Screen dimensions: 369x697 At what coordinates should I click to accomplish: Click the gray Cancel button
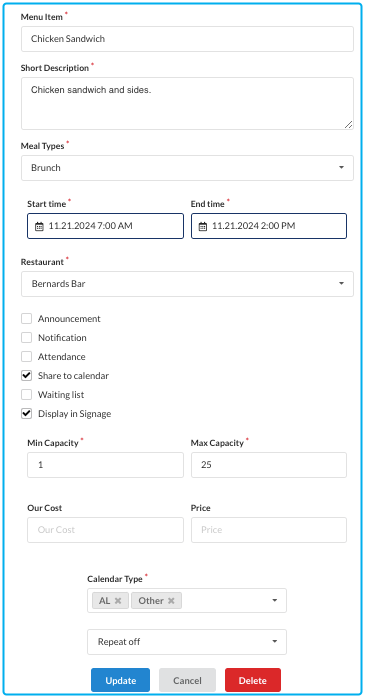[x=187, y=680]
